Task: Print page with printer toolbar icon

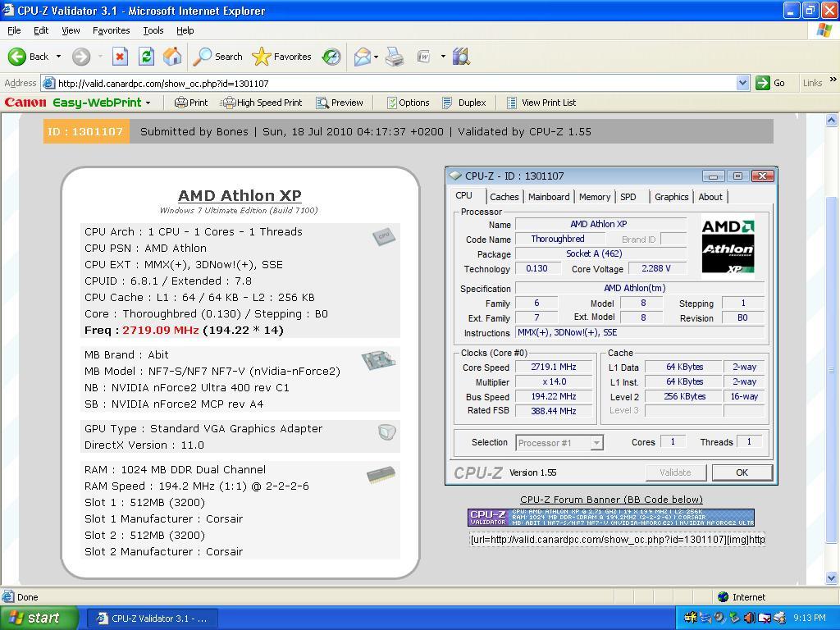Action: click(395, 57)
